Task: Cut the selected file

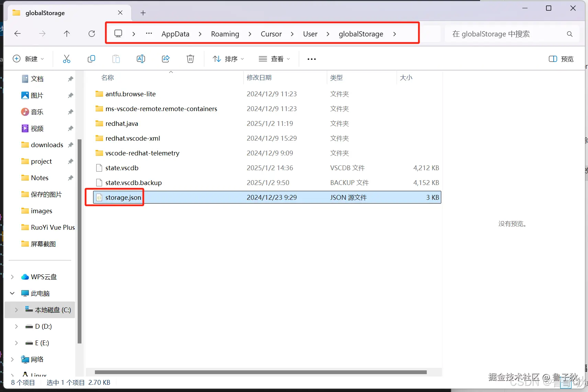Action: tap(66, 59)
